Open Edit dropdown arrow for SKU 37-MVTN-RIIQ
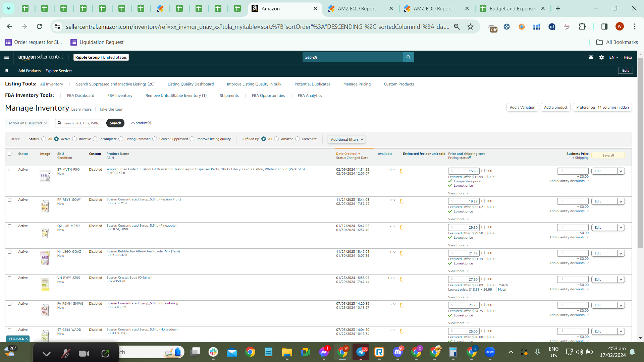 click(621, 171)
